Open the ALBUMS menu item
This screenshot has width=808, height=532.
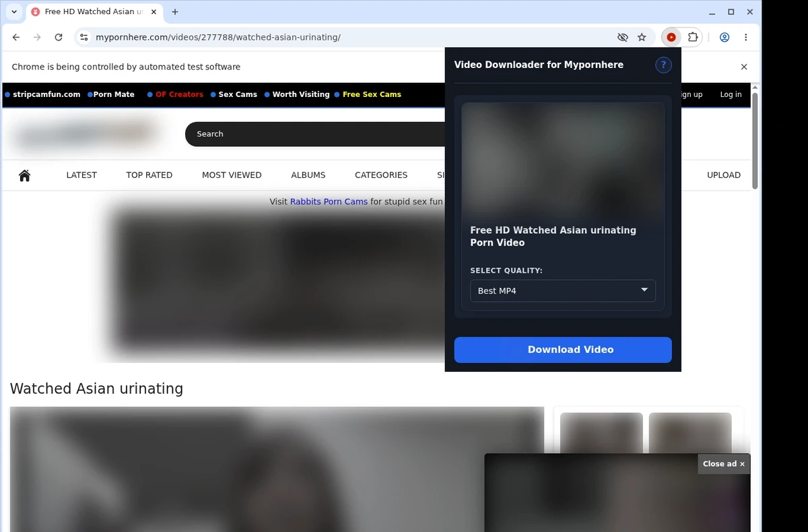pyautogui.click(x=308, y=175)
